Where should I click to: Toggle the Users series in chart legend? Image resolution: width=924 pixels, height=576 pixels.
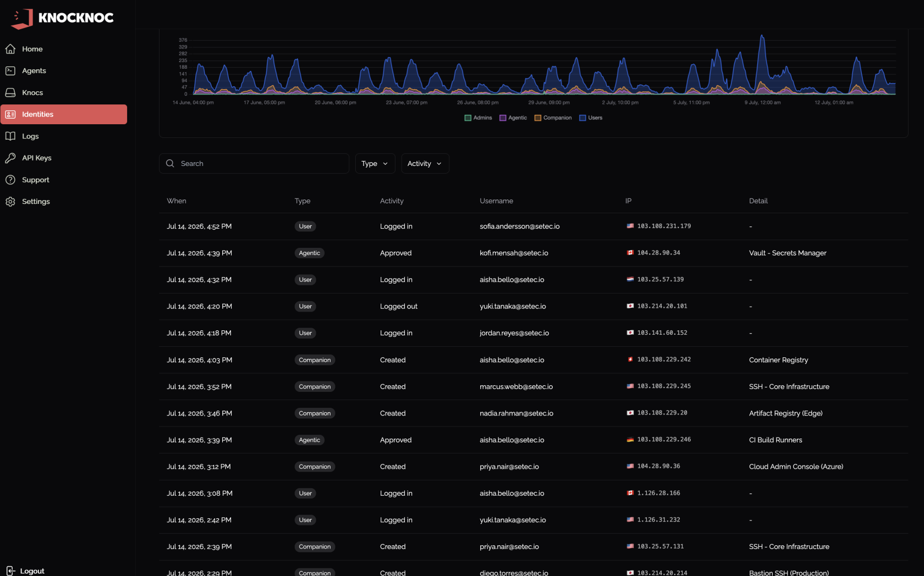tap(591, 118)
